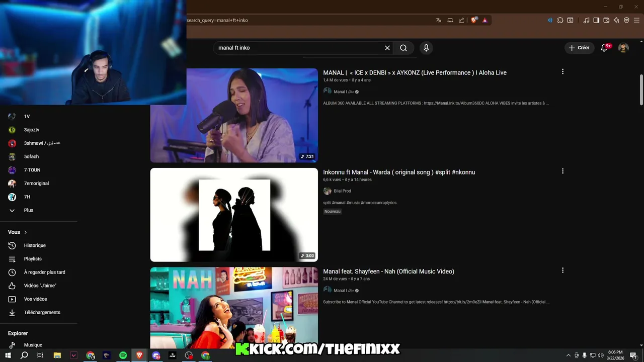This screenshot has height=362, width=644.
Task: Open File Explorer from the taskbar
Action: [x=57, y=355]
